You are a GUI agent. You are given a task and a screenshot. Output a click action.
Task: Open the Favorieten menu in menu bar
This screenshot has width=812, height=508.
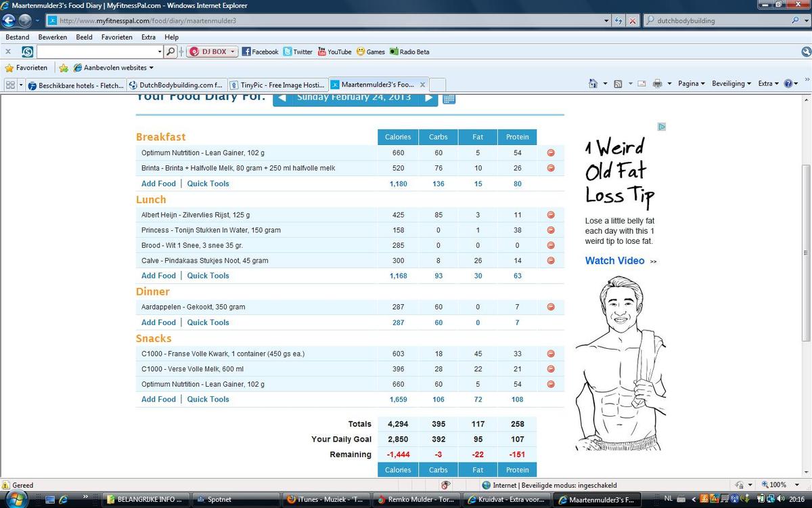coord(116,37)
